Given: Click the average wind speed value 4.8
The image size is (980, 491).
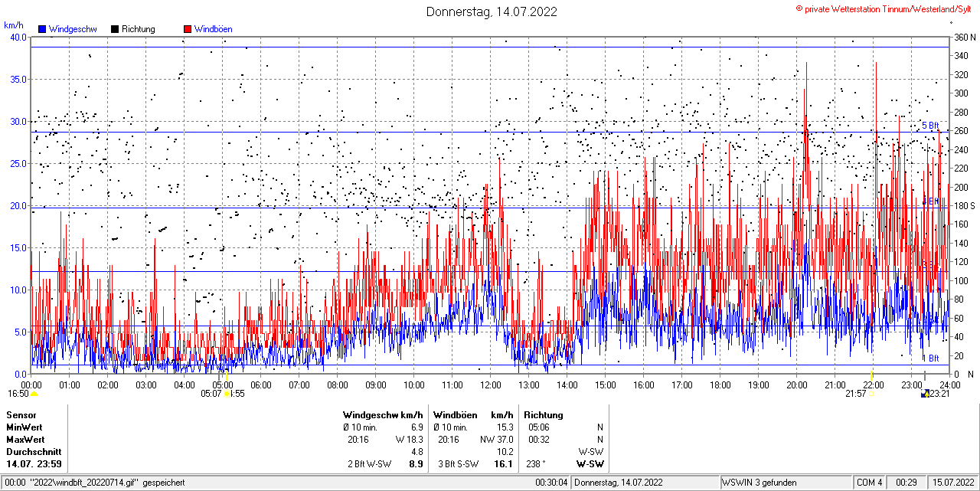Looking at the screenshot, I should (417, 452).
